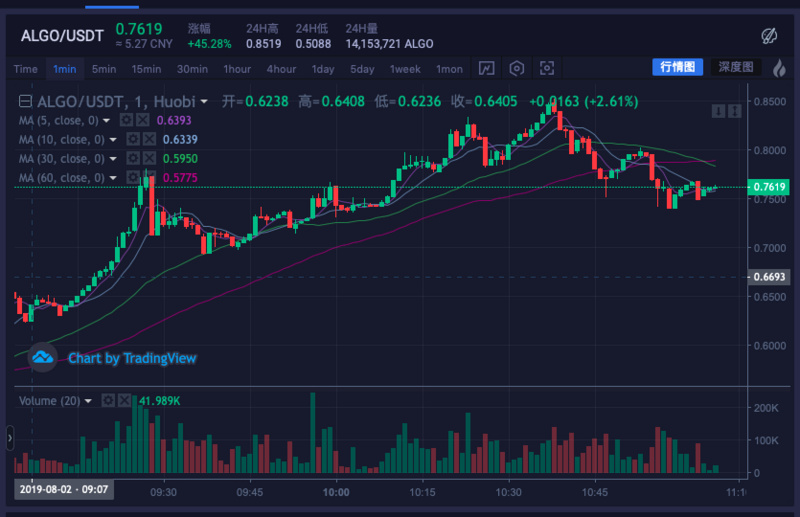This screenshot has width=800, height=517.
Task: Open settings gear for Volume (20) indicator
Action: (x=108, y=400)
